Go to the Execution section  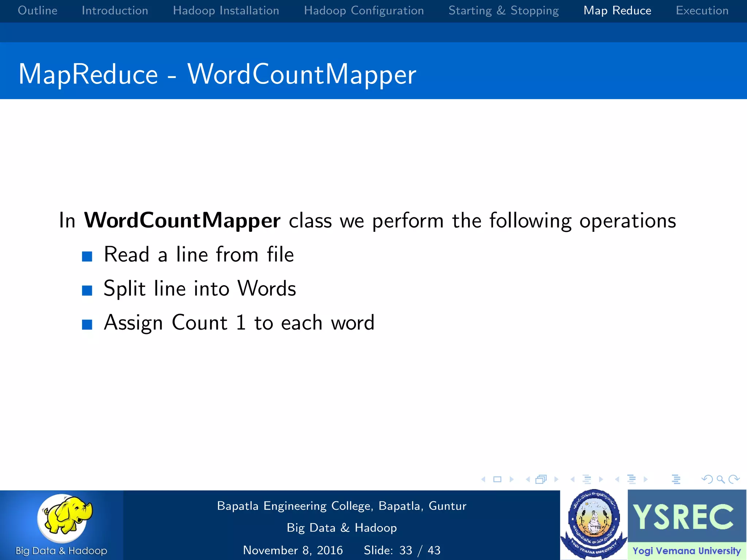click(702, 11)
